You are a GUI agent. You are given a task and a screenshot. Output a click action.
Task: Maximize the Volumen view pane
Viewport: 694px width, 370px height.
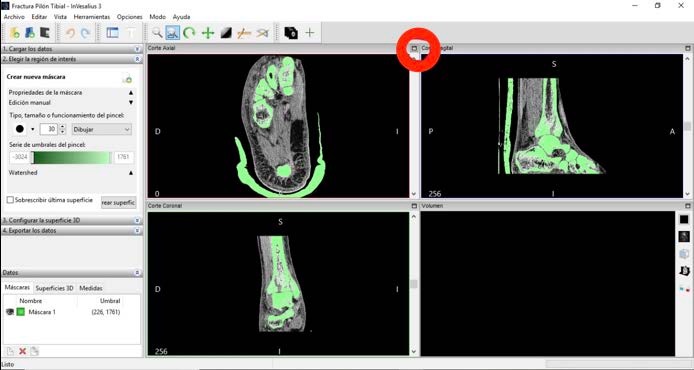688,206
